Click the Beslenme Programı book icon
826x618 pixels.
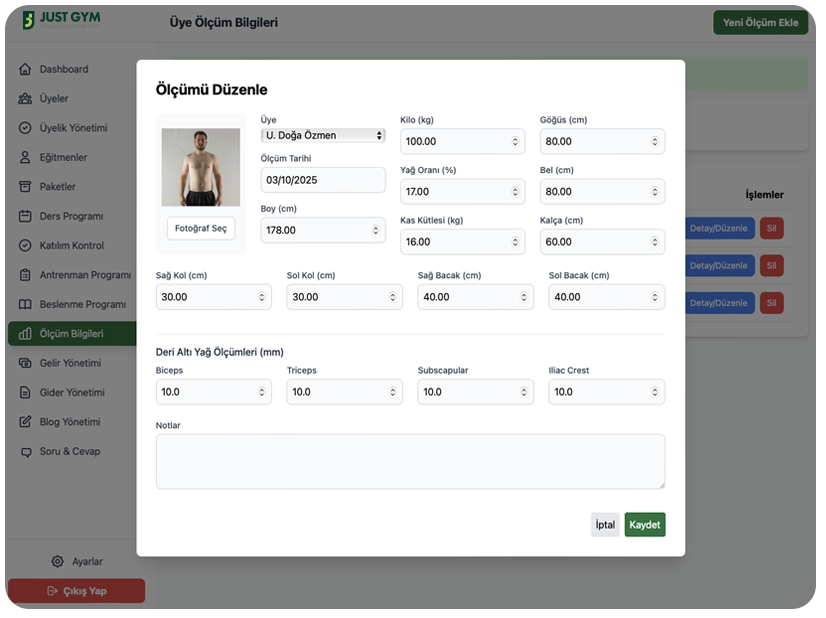click(25, 304)
